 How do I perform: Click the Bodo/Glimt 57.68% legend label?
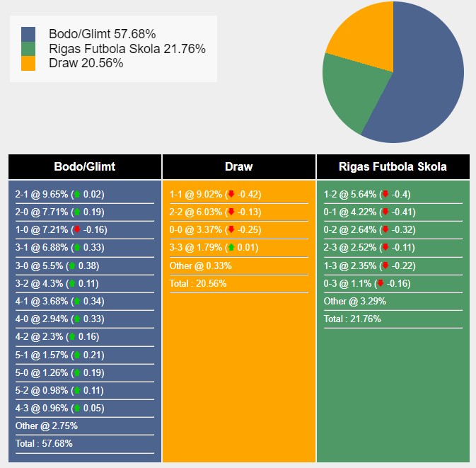coord(103,34)
